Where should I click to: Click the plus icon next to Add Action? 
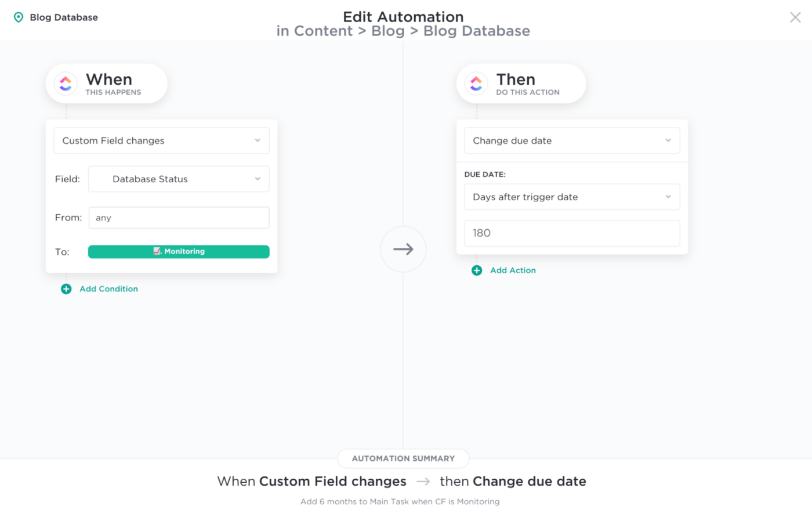[x=477, y=270]
